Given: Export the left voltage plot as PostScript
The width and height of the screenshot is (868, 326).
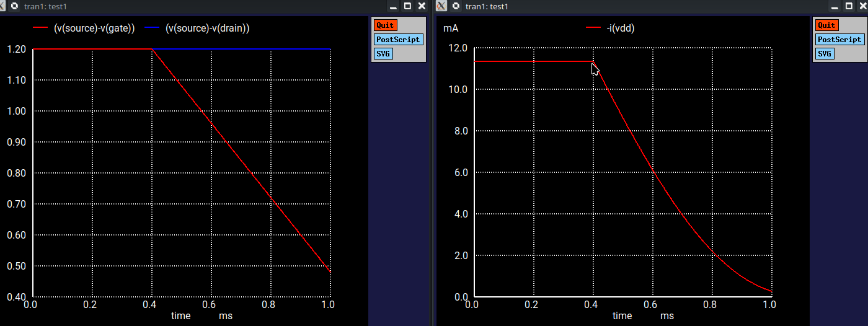Looking at the screenshot, I should (x=397, y=40).
